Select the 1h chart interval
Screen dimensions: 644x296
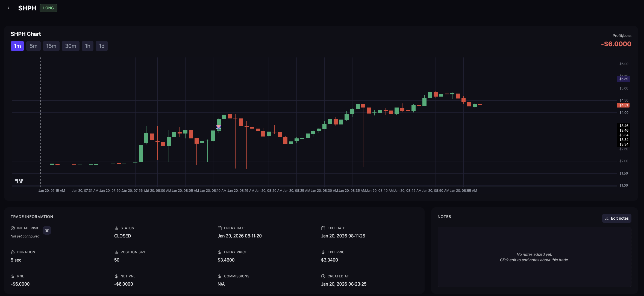pos(87,46)
